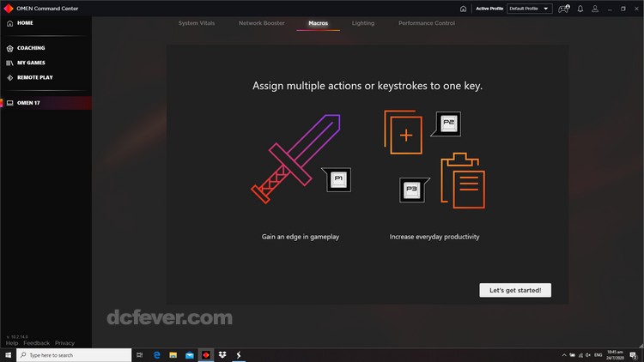Select the Macros tab

tap(319, 23)
